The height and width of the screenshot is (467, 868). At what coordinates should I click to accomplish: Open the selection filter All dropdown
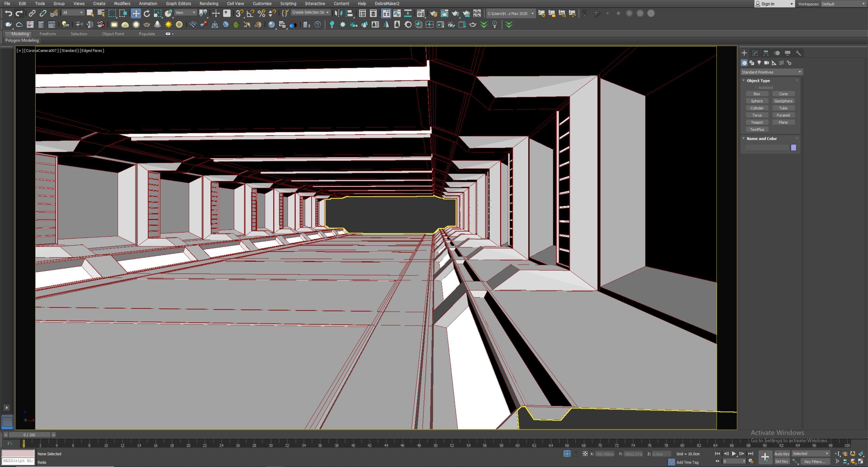73,13
